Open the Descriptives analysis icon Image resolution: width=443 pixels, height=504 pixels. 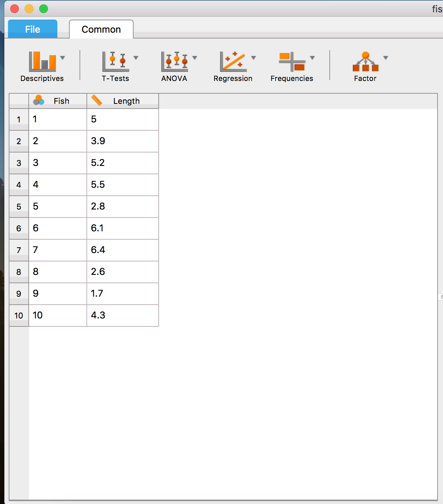42,61
